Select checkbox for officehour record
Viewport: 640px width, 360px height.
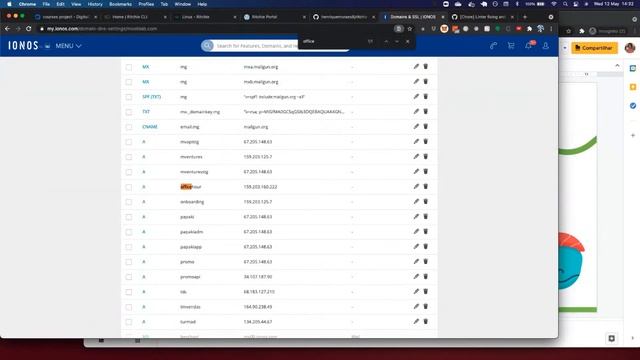tap(129, 187)
